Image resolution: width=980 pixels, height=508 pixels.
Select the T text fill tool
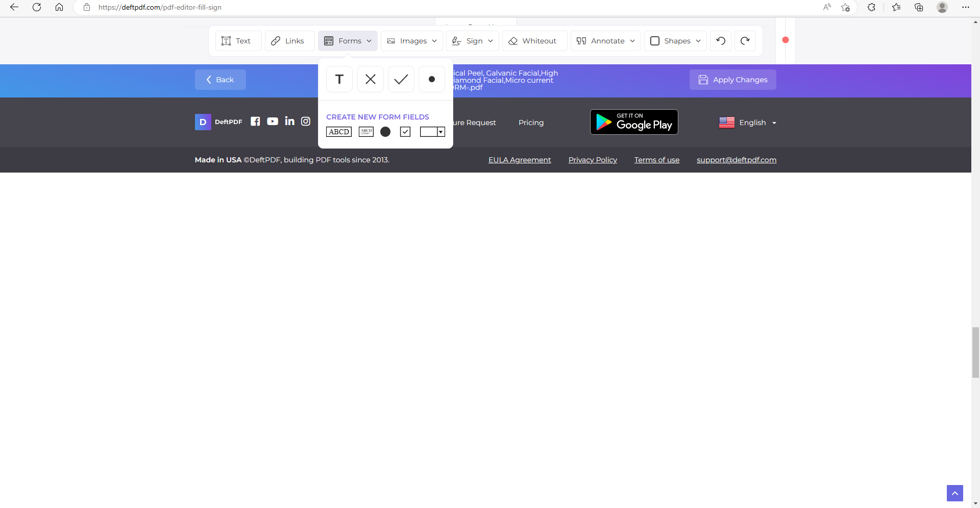[x=339, y=79]
